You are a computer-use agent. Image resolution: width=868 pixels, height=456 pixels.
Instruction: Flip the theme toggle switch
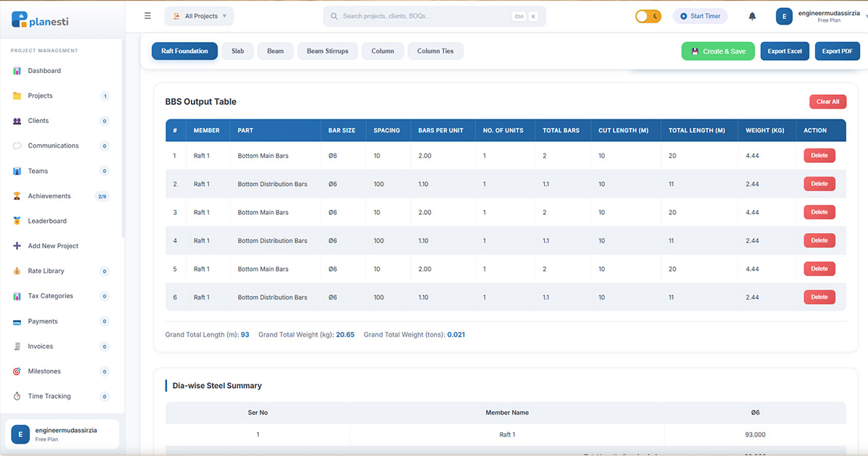click(648, 15)
